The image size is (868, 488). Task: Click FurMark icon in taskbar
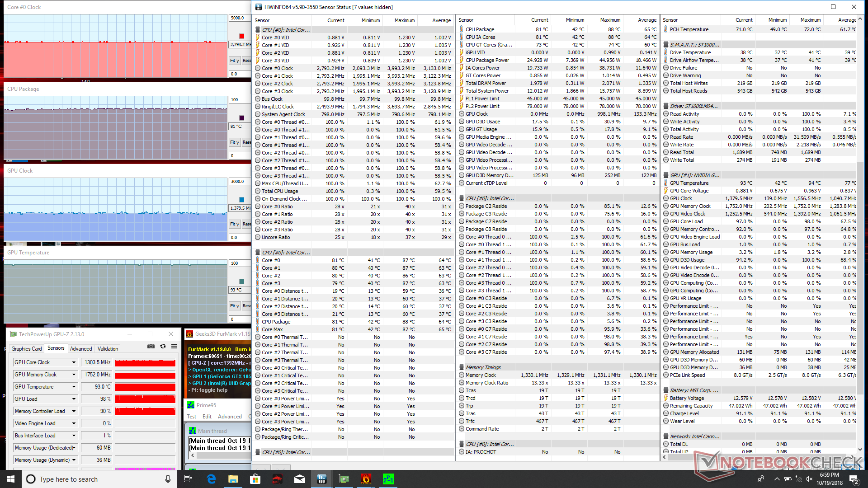pos(366,479)
